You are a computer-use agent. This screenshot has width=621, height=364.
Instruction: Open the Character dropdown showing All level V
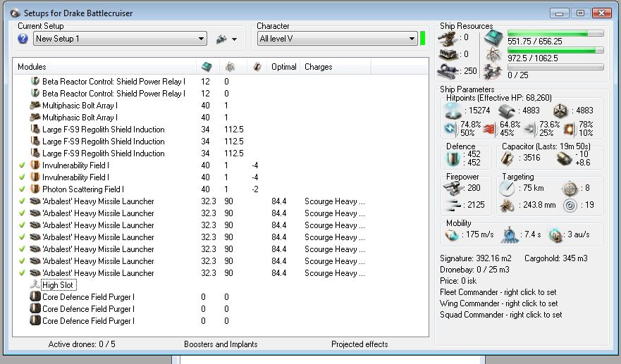(337, 39)
